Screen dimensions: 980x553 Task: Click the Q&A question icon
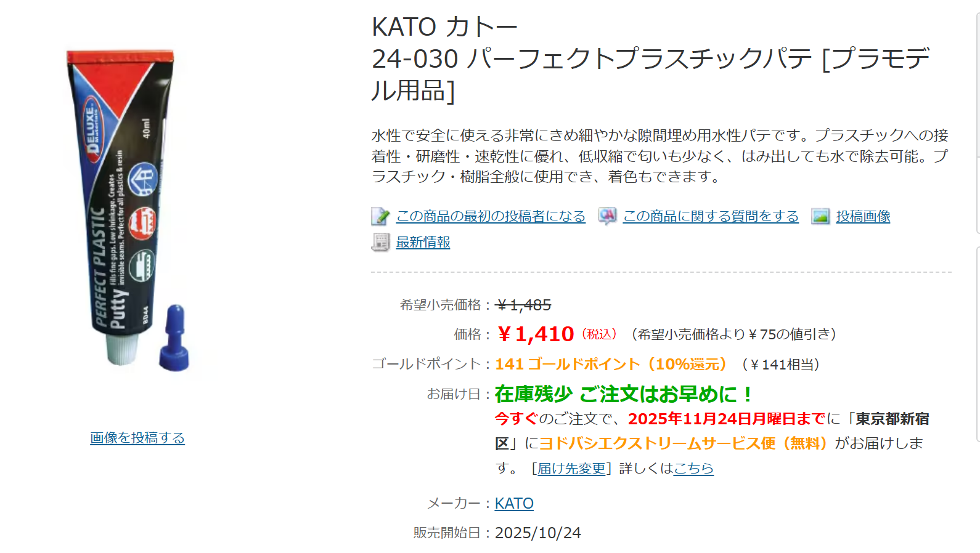[x=607, y=216]
